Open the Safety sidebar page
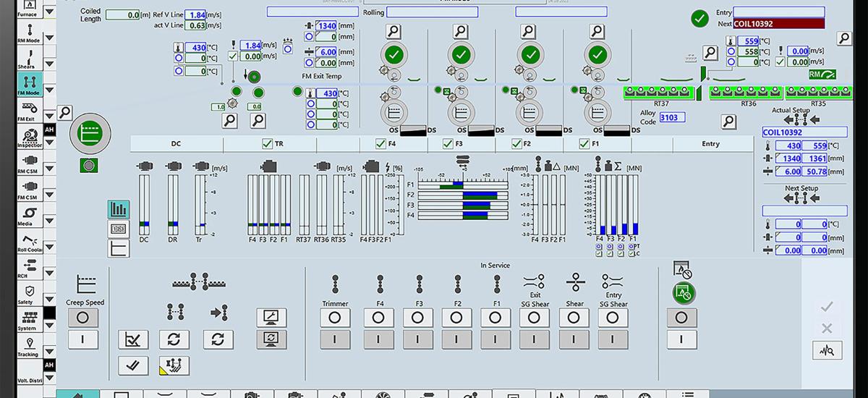Screen dimensions: 868x398 pyautogui.click(x=30, y=293)
